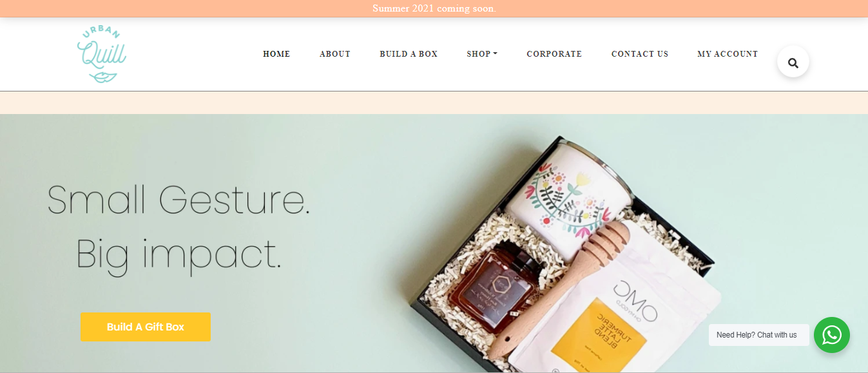Select Build A Box in navigation
The height and width of the screenshot is (373, 868).
point(409,54)
